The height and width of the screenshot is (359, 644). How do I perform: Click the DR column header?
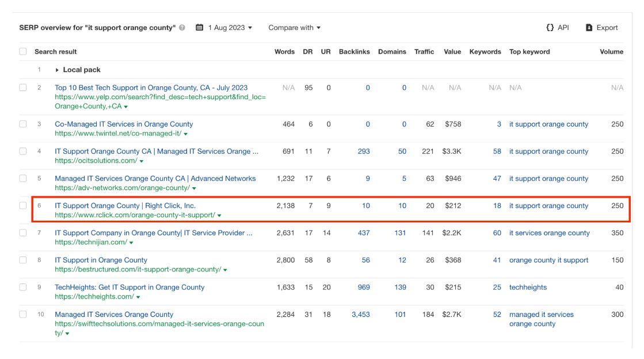pyautogui.click(x=308, y=52)
